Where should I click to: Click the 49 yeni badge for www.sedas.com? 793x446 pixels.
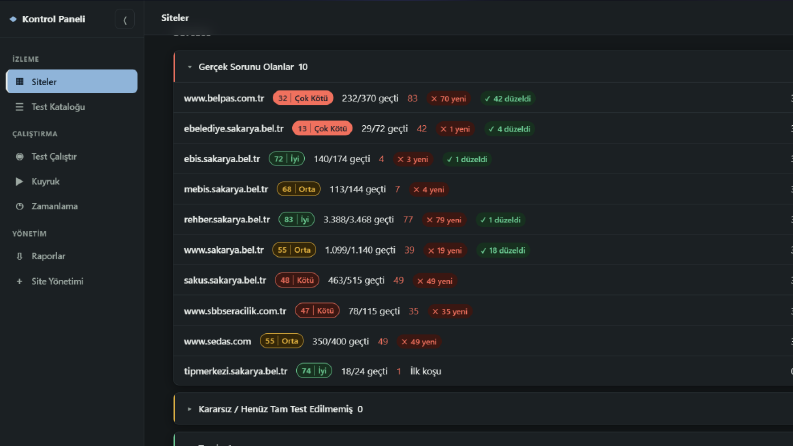[x=419, y=342]
